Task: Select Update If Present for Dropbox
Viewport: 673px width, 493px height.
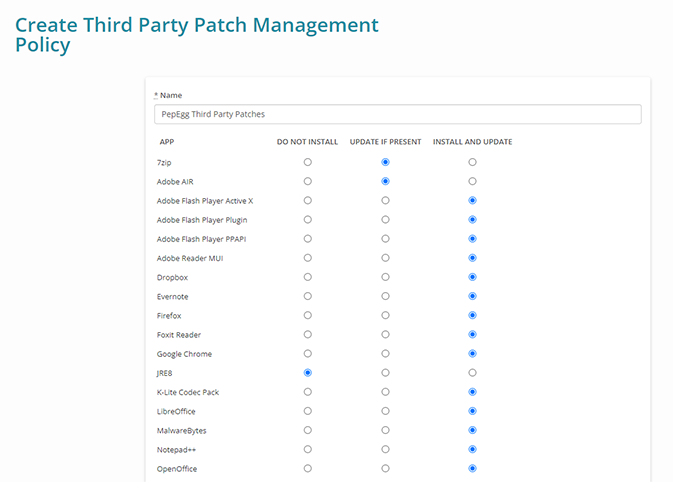Action: 385,277
